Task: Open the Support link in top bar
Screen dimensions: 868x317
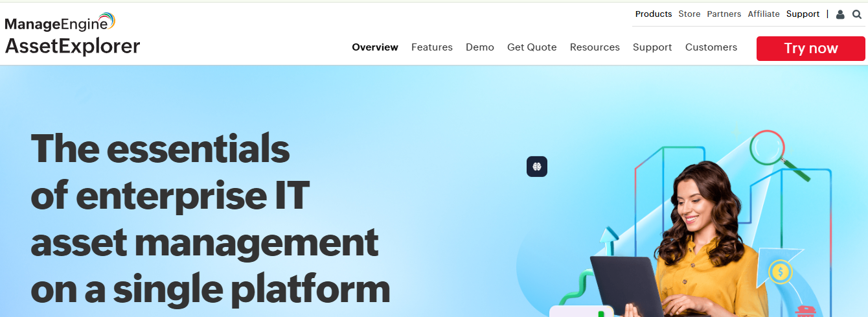Action: click(803, 14)
